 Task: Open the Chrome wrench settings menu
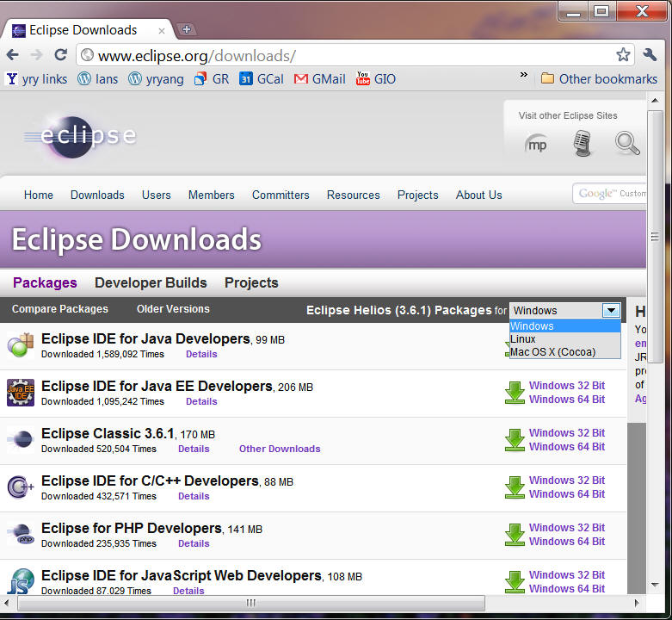pos(650,55)
